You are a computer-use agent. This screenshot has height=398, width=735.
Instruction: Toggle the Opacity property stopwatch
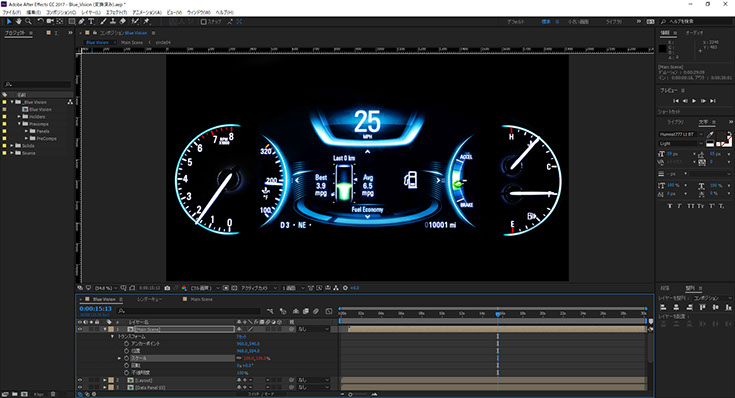(127, 373)
